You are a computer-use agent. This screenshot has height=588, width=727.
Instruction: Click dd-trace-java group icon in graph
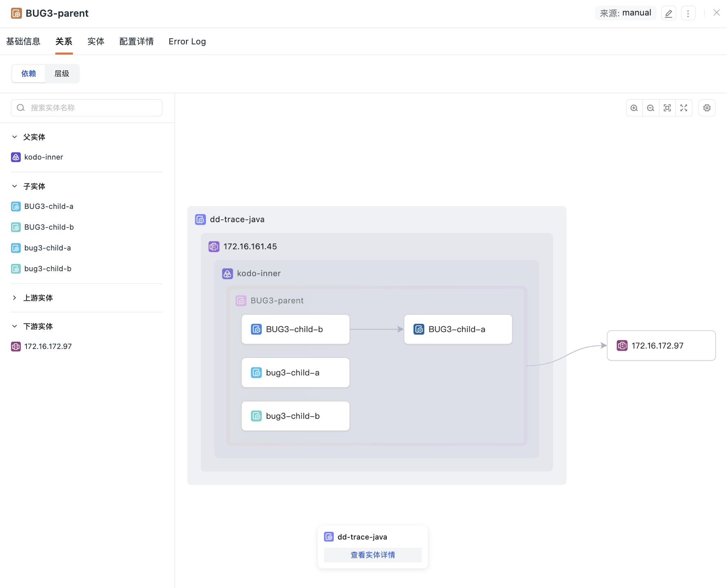coord(200,219)
